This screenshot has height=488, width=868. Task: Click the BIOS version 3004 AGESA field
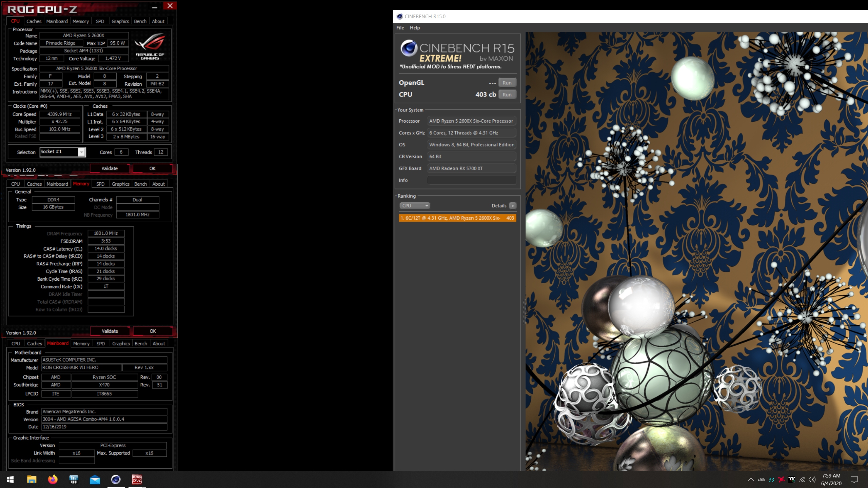pos(104,419)
